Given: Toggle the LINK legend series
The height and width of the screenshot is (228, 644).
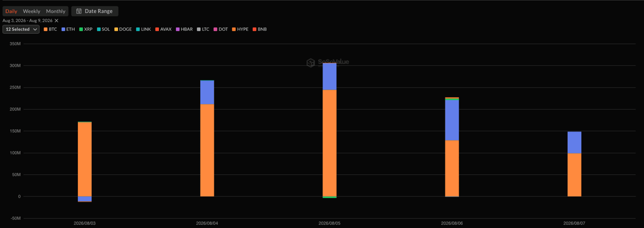Looking at the screenshot, I should [x=143, y=30].
